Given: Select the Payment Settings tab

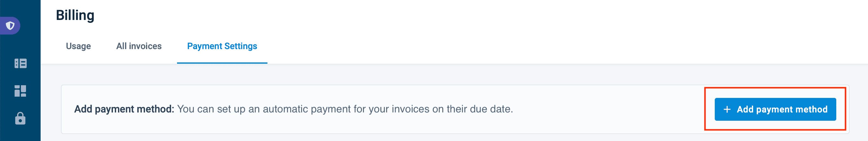Looking at the screenshot, I should click(x=222, y=46).
